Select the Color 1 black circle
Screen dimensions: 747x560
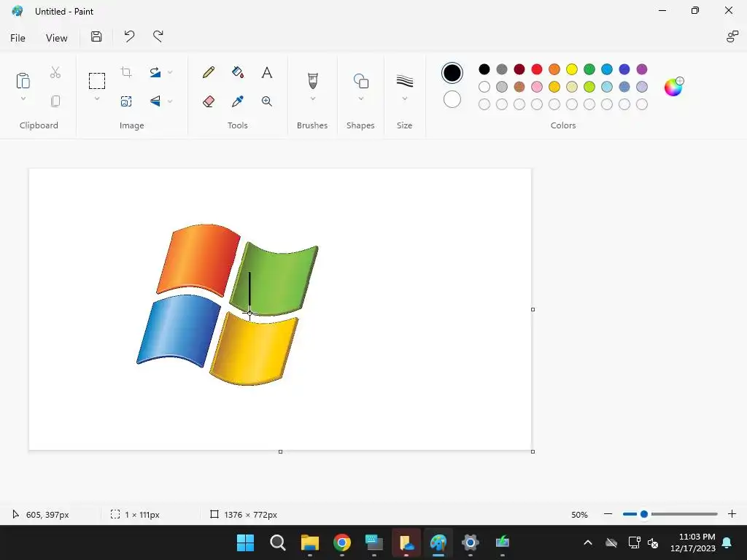(452, 73)
